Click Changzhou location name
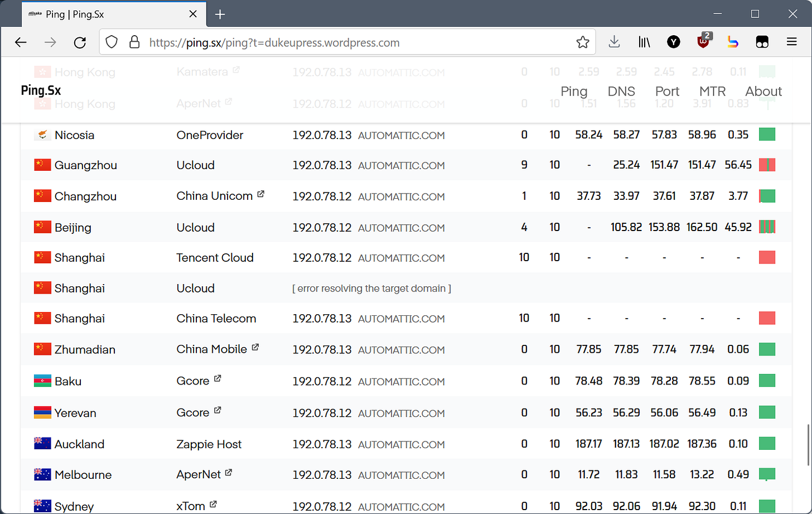The height and width of the screenshot is (514, 812). [85, 196]
